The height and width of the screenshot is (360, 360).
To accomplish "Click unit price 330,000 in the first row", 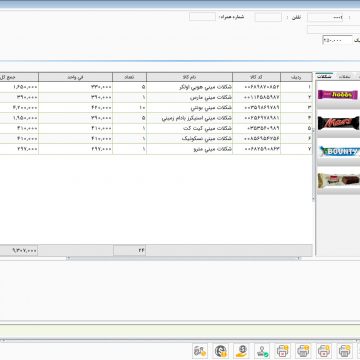I will point(76,87).
